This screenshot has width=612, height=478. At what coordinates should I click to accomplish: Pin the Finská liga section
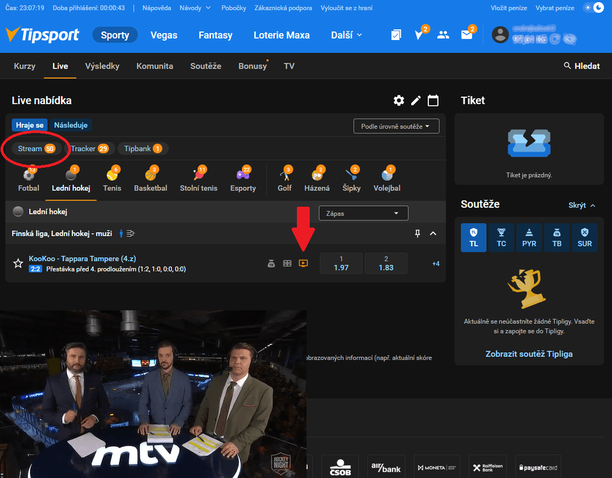click(418, 233)
